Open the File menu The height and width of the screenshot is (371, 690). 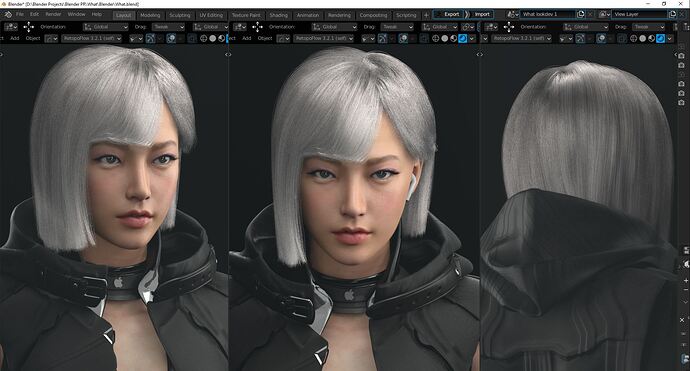pyautogui.click(x=19, y=14)
